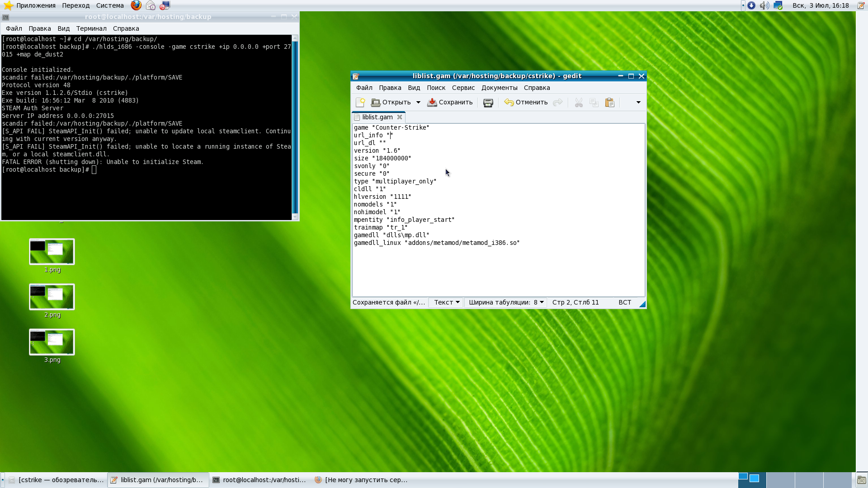The image size is (868, 488).
Task: Open the Текст syntax highlighting dropdown
Action: coord(446,302)
